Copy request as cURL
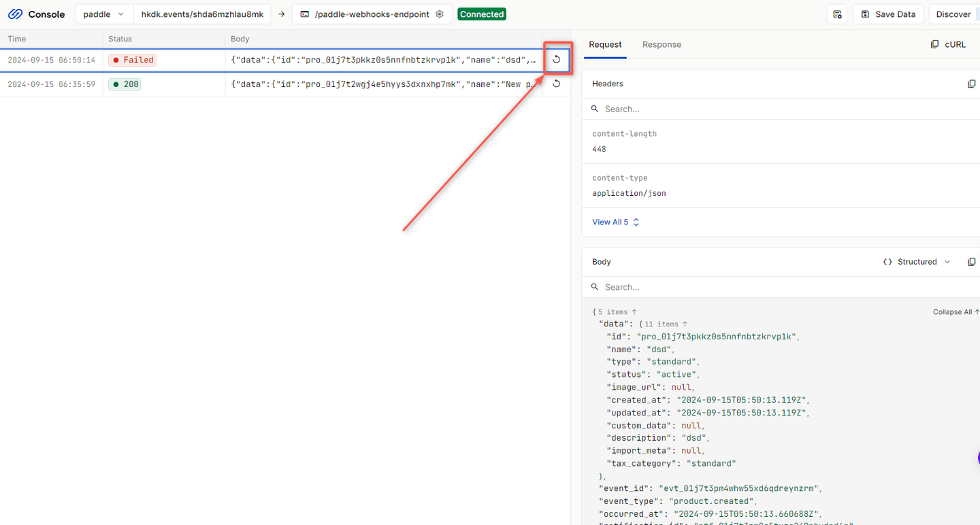The width and height of the screenshot is (980, 525). pos(948,44)
